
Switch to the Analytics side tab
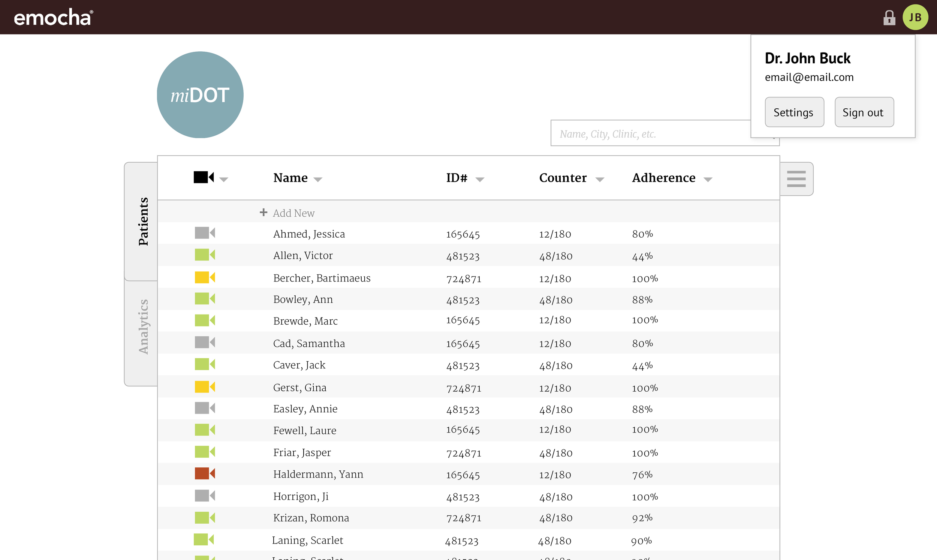pos(141,334)
